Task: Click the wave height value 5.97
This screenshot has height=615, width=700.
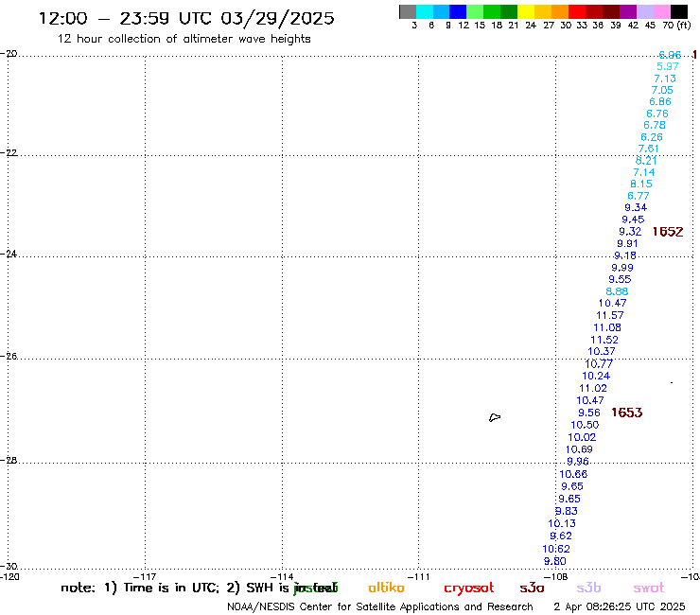Action: click(x=668, y=66)
